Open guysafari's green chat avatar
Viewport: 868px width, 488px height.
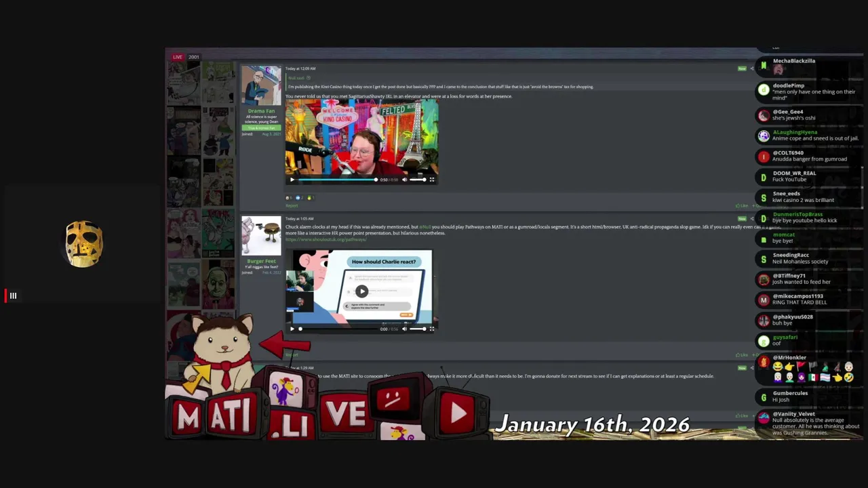[764, 341]
